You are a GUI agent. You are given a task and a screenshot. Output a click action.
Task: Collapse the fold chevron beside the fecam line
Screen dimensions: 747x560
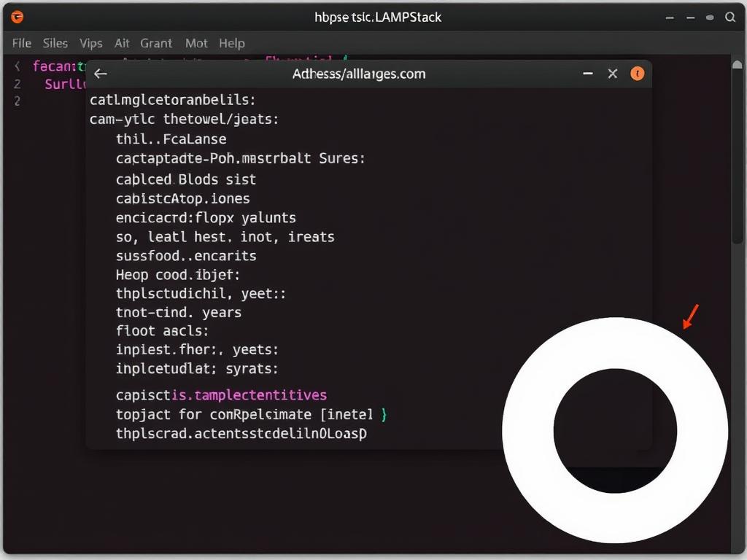click(x=18, y=66)
